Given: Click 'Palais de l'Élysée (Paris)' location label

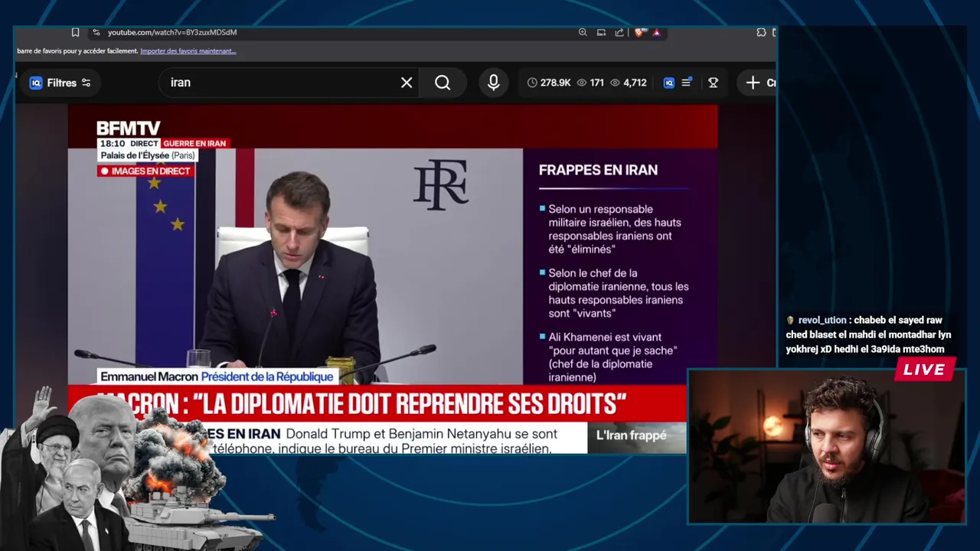Looking at the screenshot, I should (x=148, y=155).
